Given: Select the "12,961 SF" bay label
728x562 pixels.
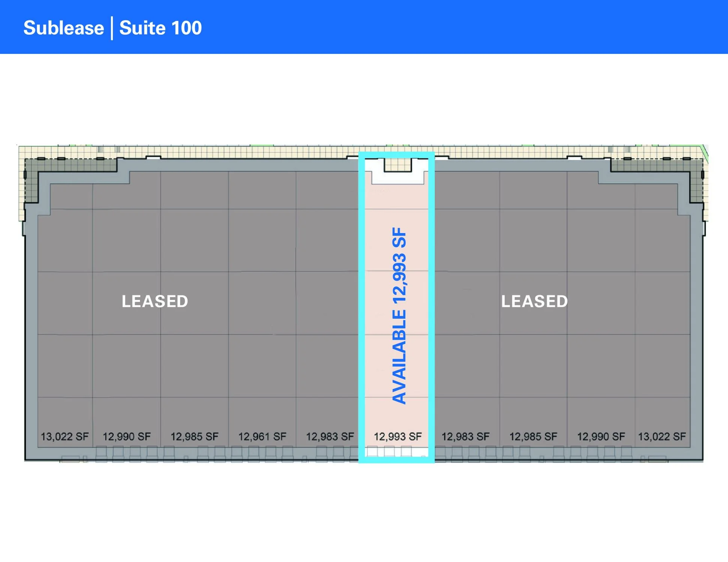Looking at the screenshot, I should click(262, 436).
